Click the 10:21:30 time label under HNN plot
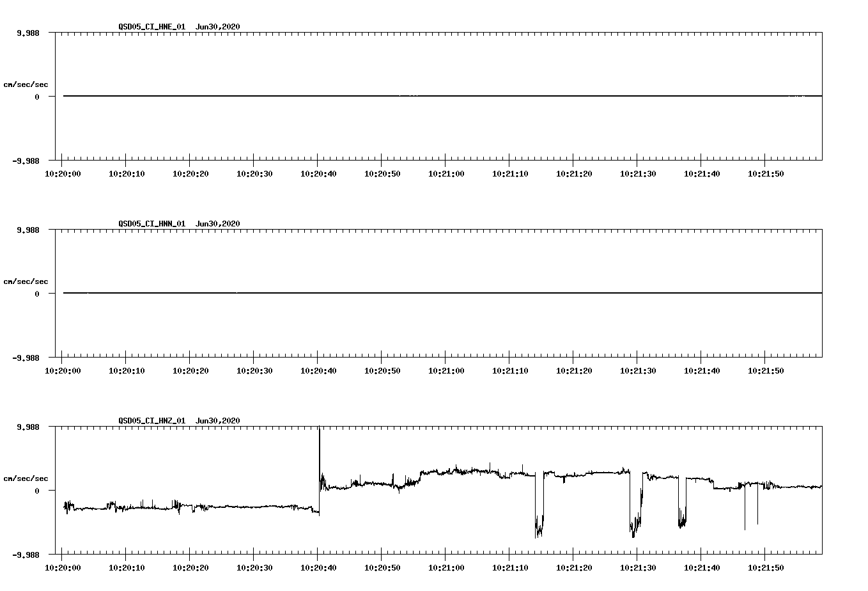 pos(638,371)
